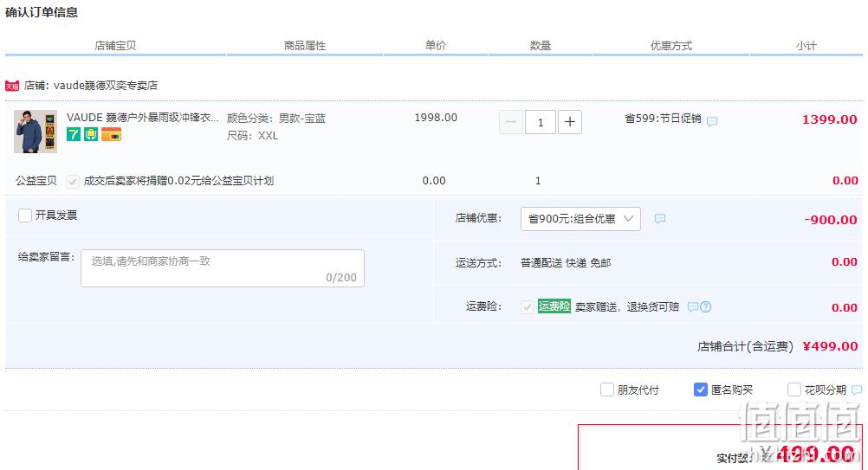The width and height of the screenshot is (868, 470).
Task: Click the 优惠方式 column header
Action: [671, 45]
